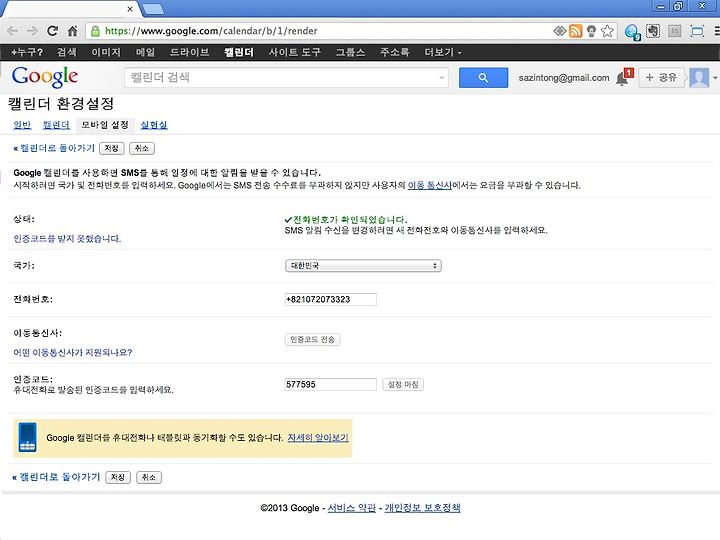Go back with the browser back arrow
This screenshot has width=720, height=540.
12,31
